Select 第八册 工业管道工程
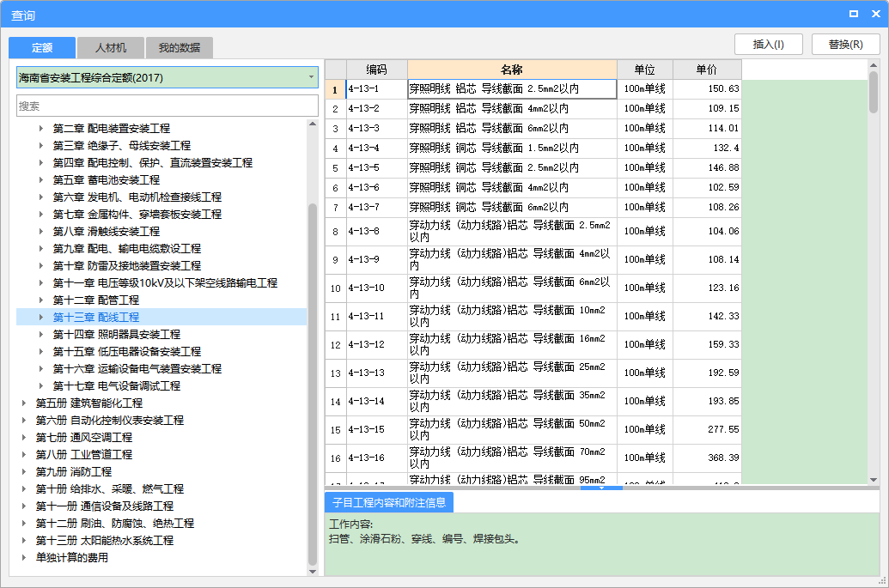Screen dimensions: 889x588 [84, 454]
